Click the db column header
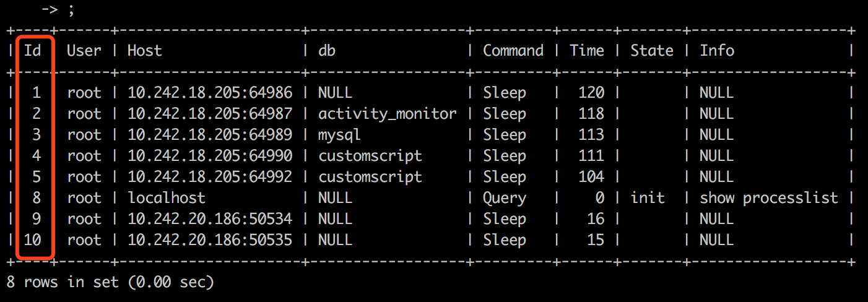Image resolution: width=868 pixels, height=302 pixels. (327, 51)
